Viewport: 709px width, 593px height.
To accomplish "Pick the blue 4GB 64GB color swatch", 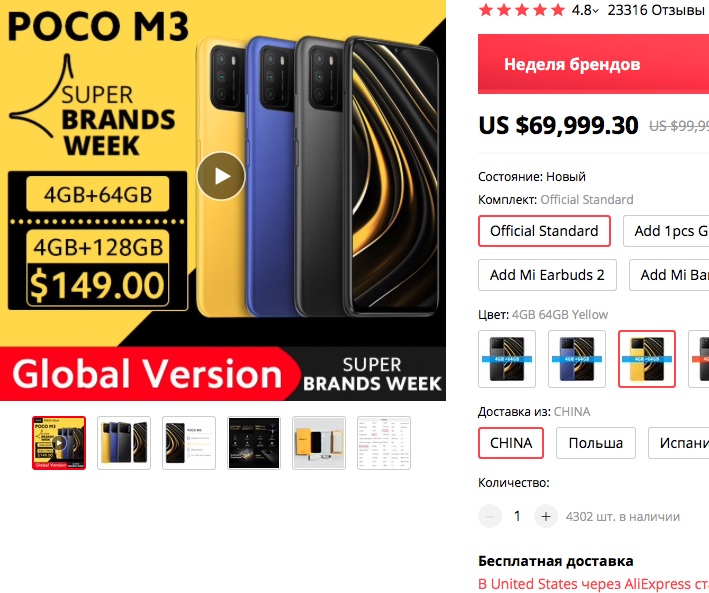I will [577, 359].
